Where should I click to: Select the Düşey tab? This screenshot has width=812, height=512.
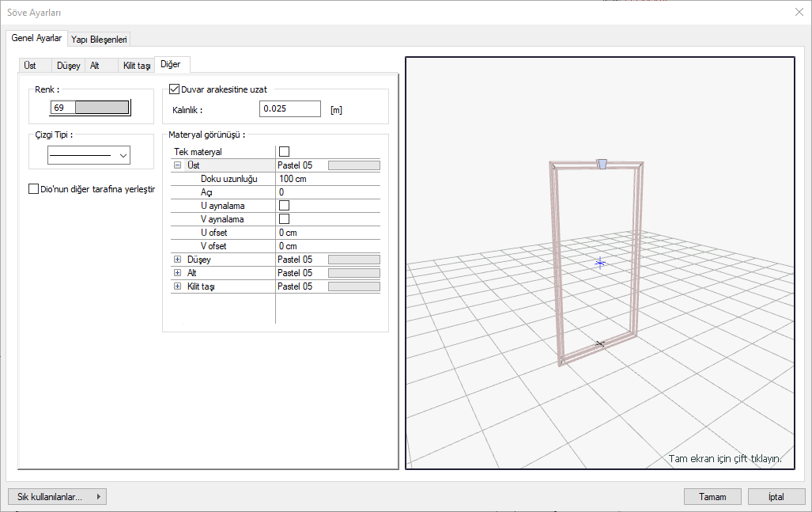coord(68,66)
